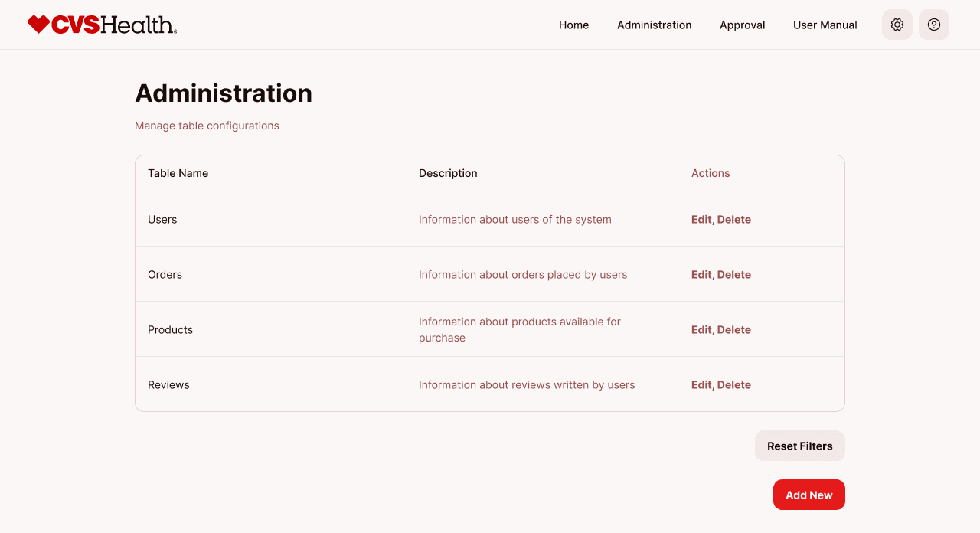Edit the Products table
Viewport: 980px width, 533px height.
[701, 329]
